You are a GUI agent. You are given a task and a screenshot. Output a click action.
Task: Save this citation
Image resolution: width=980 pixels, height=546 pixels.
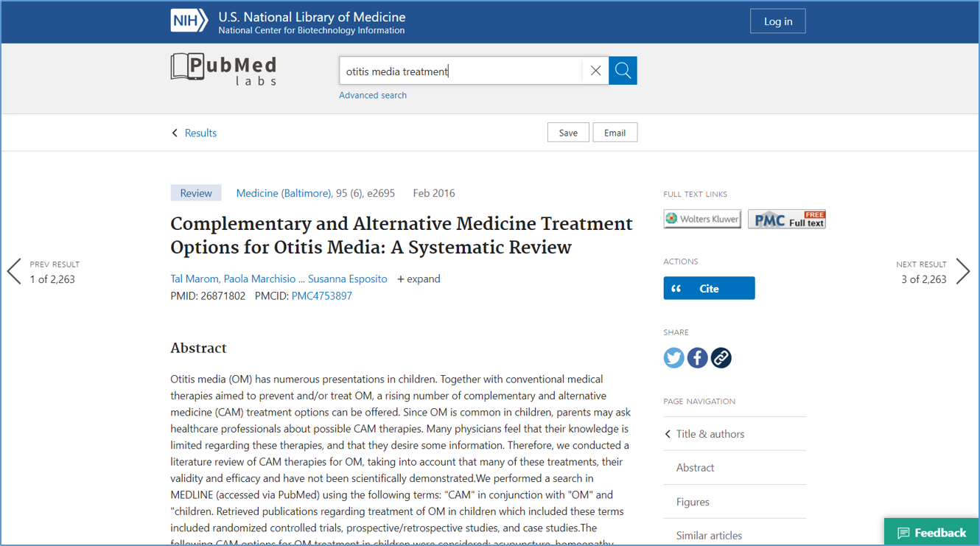568,133
